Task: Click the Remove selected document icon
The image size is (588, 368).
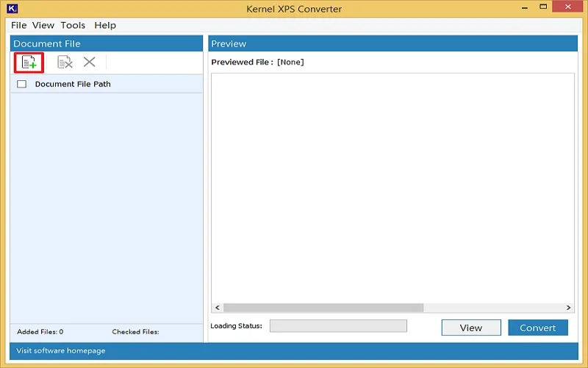Action: tap(65, 63)
